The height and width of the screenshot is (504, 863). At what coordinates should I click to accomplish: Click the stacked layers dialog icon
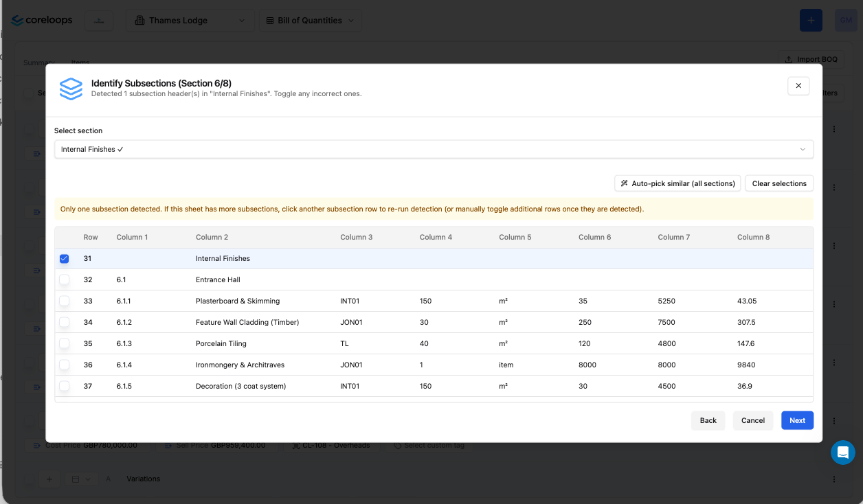pos(71,89)
